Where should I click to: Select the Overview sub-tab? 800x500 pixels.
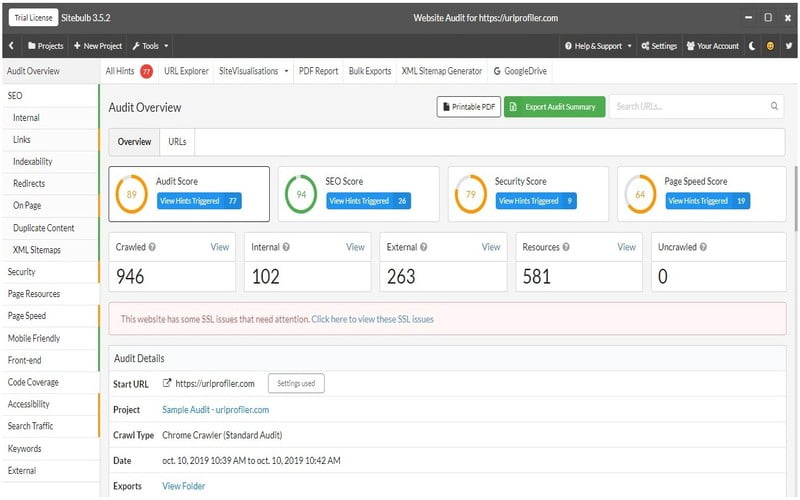[x=134, y=142]
